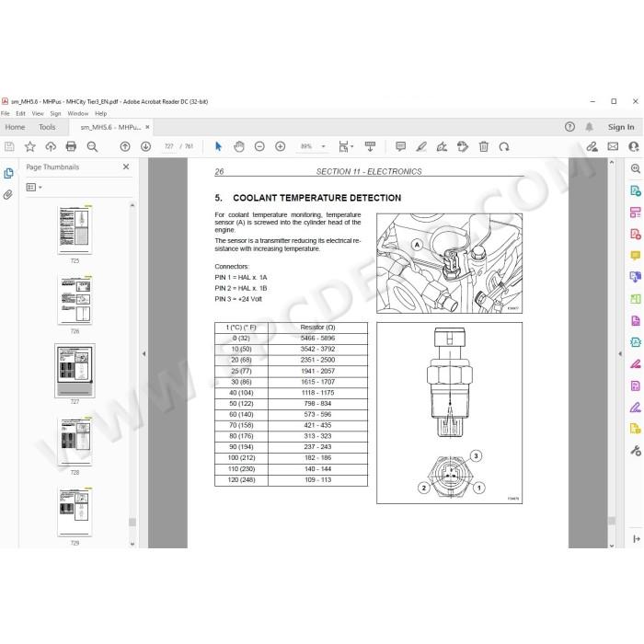
Task: Switch to the Tools tab
Action: [x=47, y=127]
